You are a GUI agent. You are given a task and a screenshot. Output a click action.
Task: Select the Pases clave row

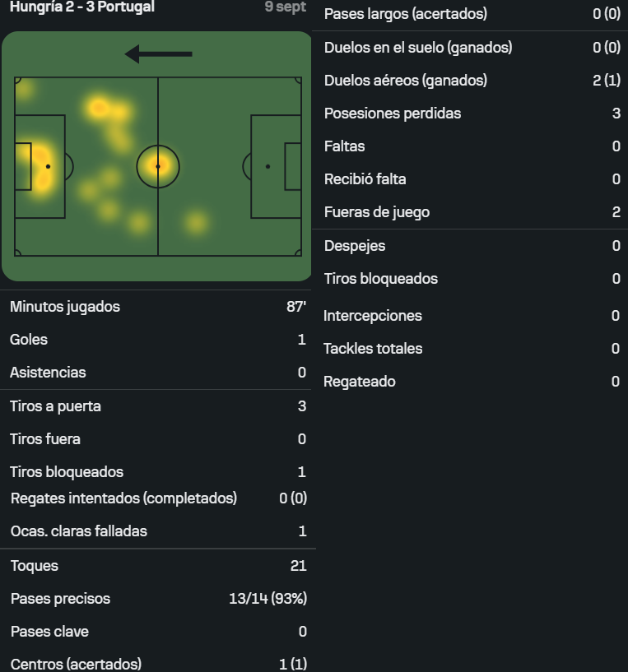pos(157,632)
